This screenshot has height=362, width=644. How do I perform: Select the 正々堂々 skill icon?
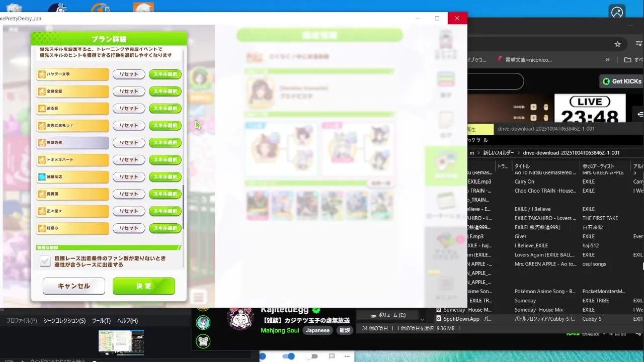coord(42,211)
